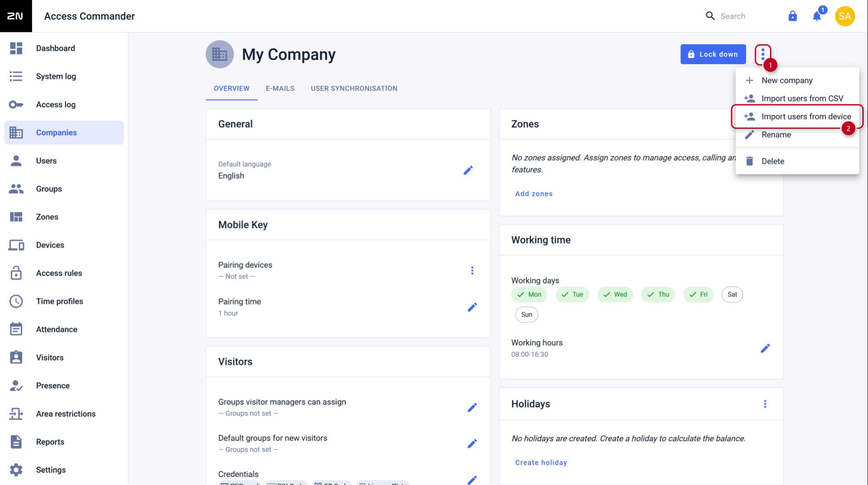The image size is (868, 485).
Task: Click the blue lock icon in header
Action: pos(792,16)
